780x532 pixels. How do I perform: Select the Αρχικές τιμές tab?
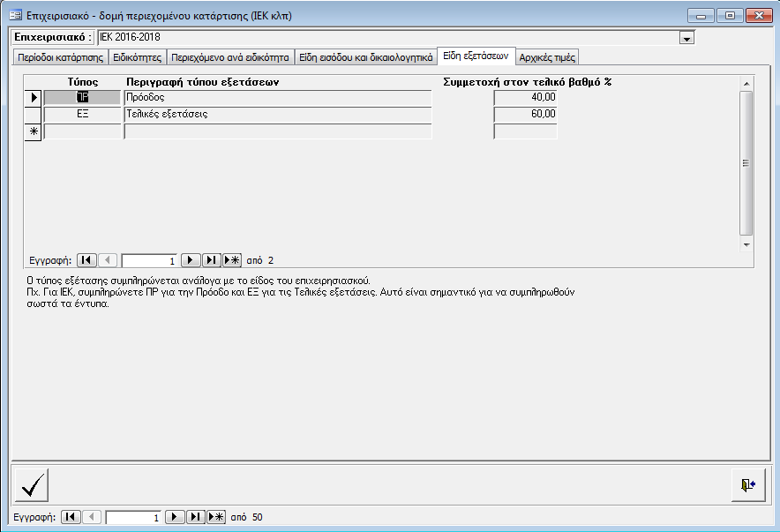(x=547, y=57)
